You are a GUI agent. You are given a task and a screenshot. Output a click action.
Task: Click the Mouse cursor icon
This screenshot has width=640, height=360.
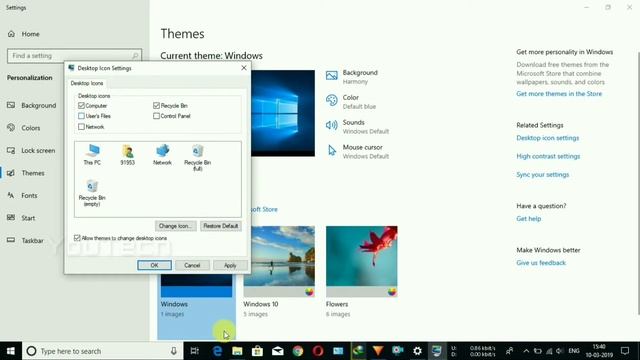pyautogui.click(x=332, y=150)
